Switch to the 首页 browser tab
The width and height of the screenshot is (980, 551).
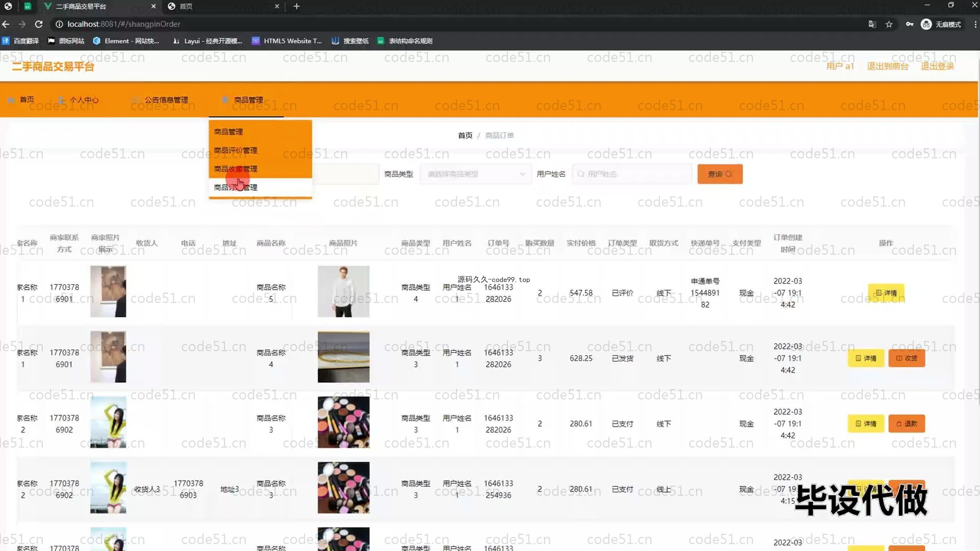(x=223, y=6)
